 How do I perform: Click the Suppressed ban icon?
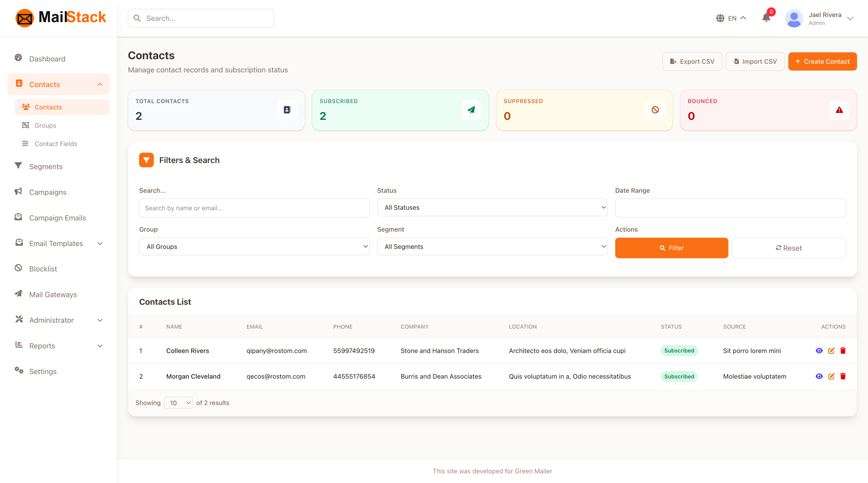[655, 110]
